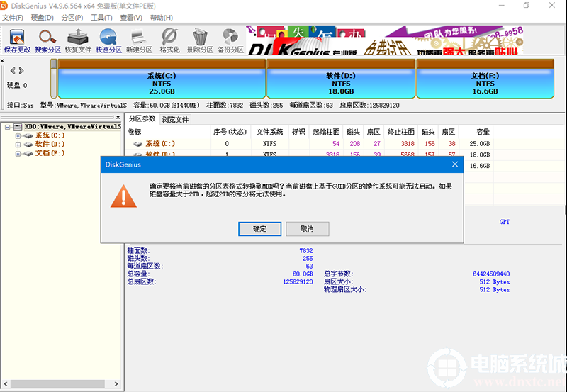
Task: Click the right arrow of the tree's horizontal scrollbar
Action: pos(116,383)
